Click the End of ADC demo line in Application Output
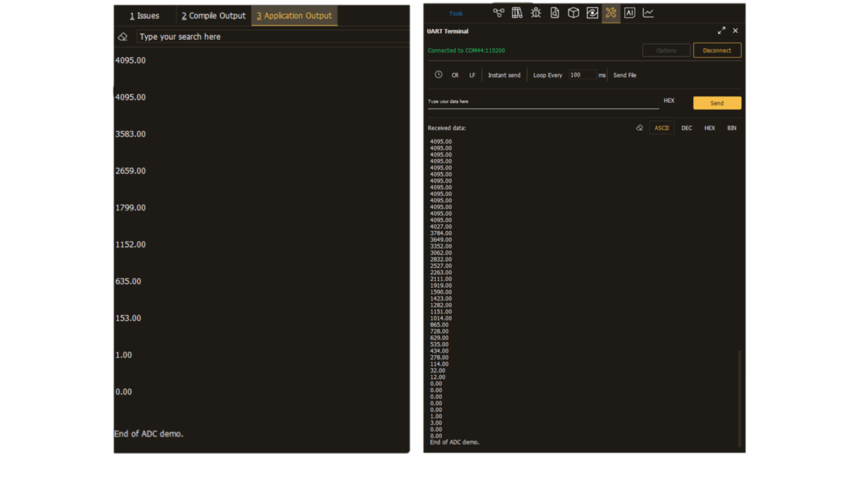The width and height of the screenshot is (868, 478). (x=149, y=434)
